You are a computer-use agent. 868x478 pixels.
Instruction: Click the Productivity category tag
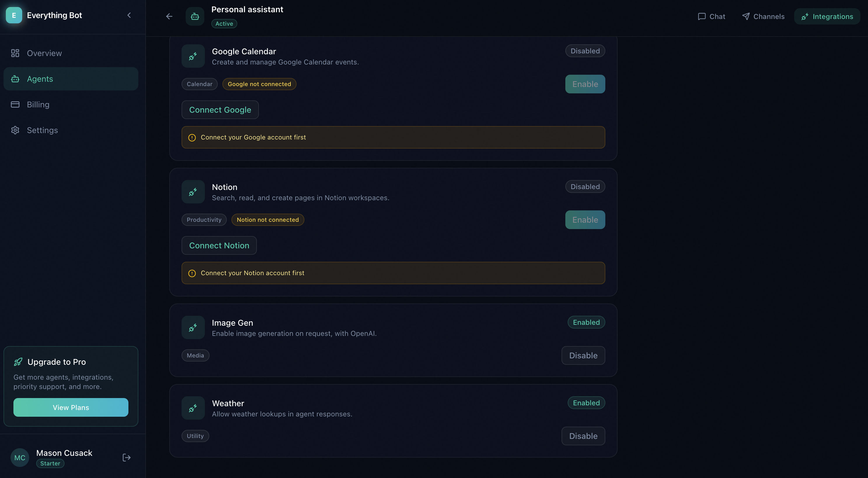tap(204, 220)
